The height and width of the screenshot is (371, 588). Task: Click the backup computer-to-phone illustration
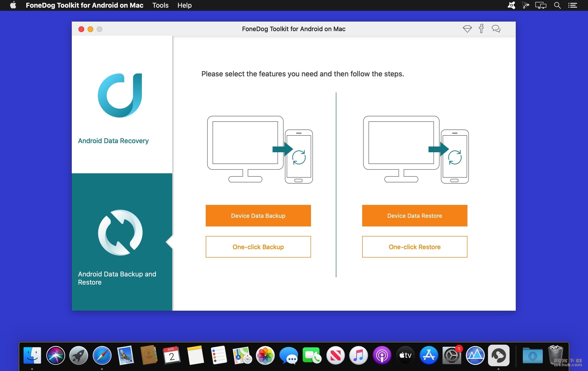(x=260, y=150)
